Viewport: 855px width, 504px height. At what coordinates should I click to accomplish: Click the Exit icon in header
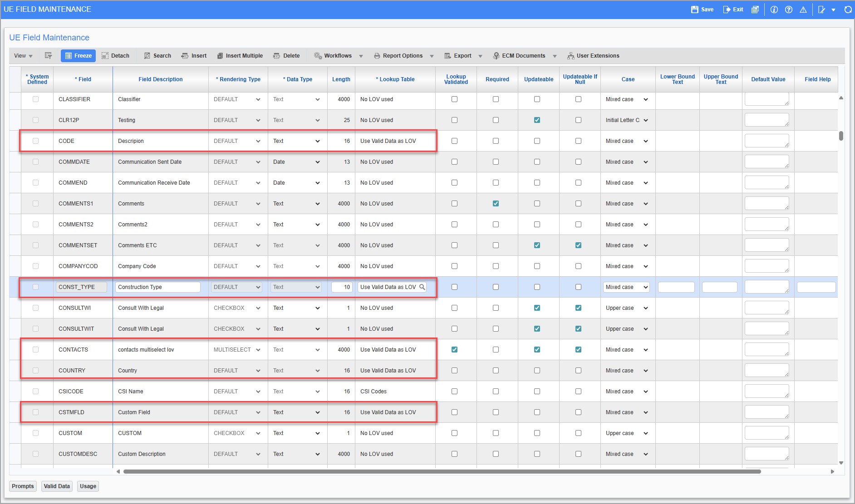click(727, 10)
